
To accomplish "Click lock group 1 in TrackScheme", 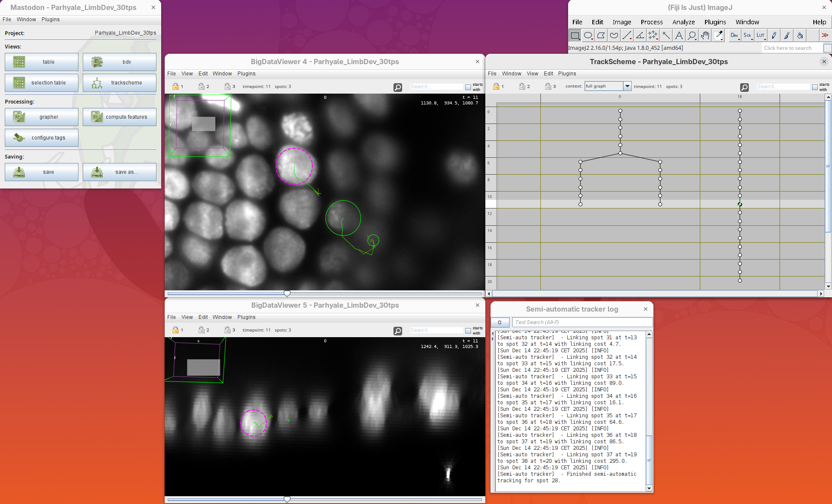I will 496,87.
